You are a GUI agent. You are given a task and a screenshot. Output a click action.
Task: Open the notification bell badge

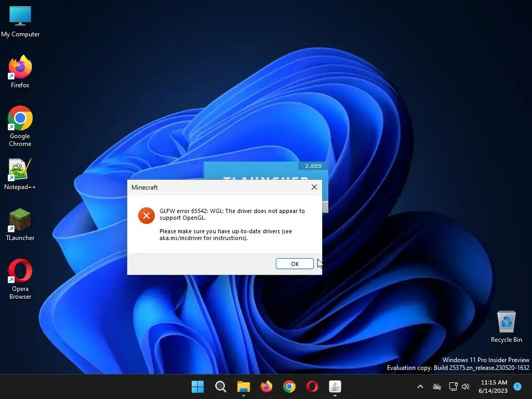click(x=517, y=387)
